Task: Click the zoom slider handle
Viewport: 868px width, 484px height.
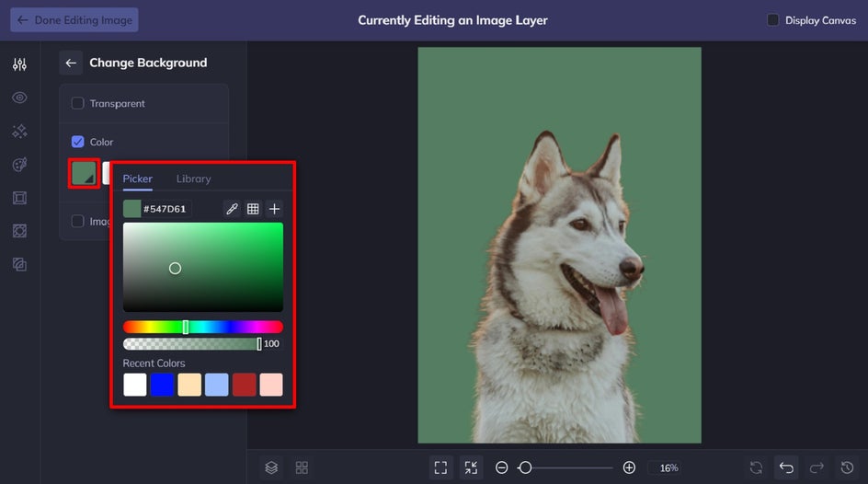Action: [x=525, y=468]
